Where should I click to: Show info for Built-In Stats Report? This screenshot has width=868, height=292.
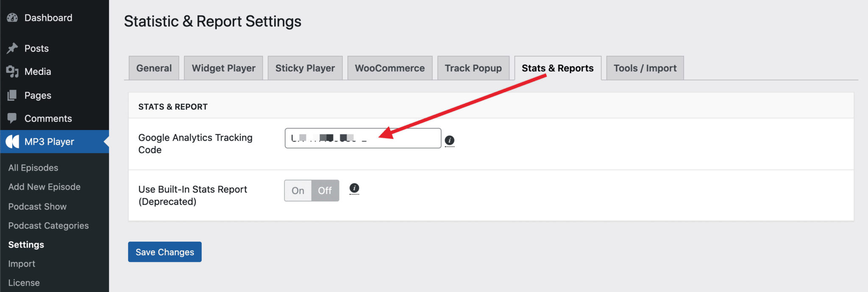(354, 188)
